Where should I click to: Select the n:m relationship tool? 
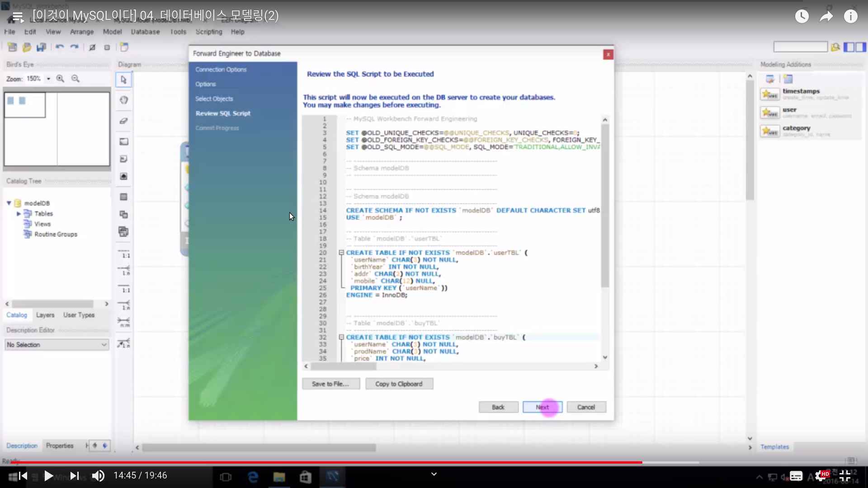click(x=124, y=322)
